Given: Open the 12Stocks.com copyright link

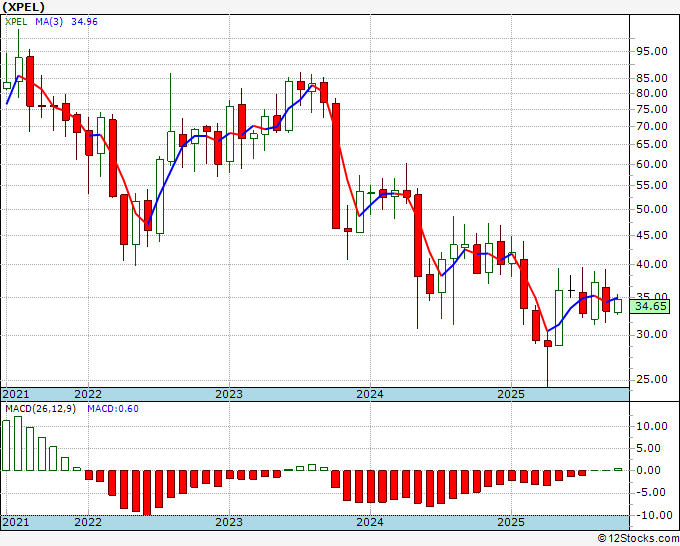Looking at the screenshot, I should pyautogui.click(x=638, y=539).
